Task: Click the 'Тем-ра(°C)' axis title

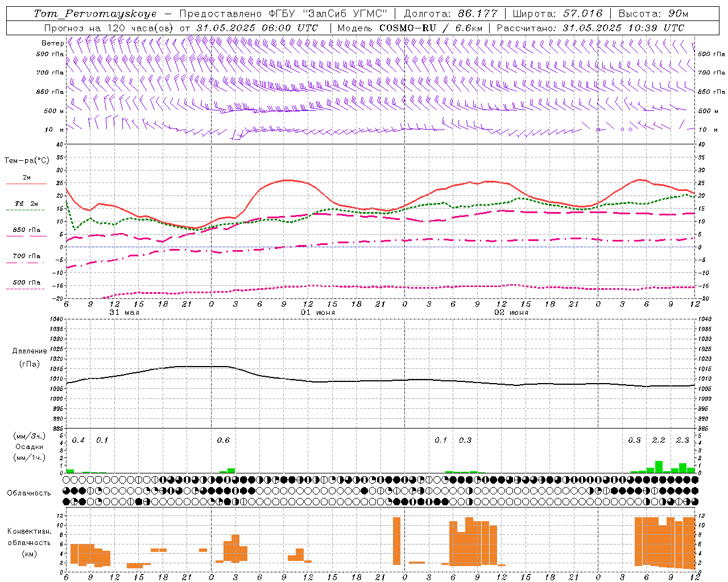Action: [x=27, y=161]
